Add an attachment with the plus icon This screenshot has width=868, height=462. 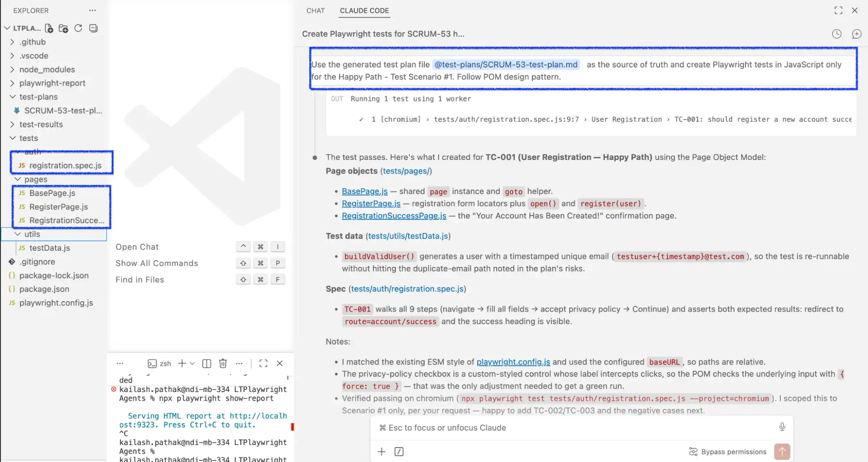click(x=381, y=452)
